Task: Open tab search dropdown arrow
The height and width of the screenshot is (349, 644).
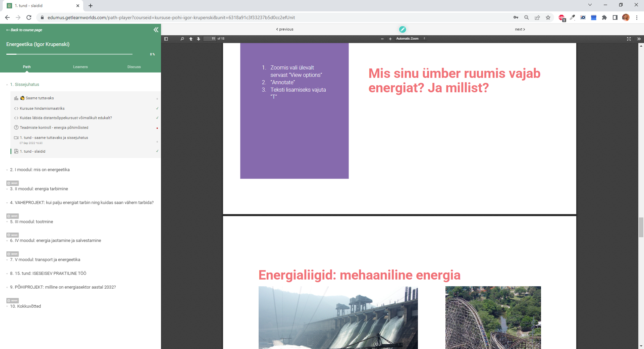Action: point(590,5)
